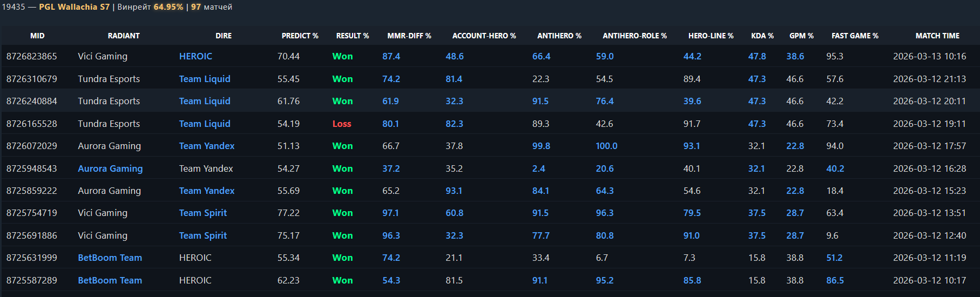This screenshot has width=980, height=297.
Task: Click Vici Gaming in the 8726823865 row
Action: click(103, 56)
